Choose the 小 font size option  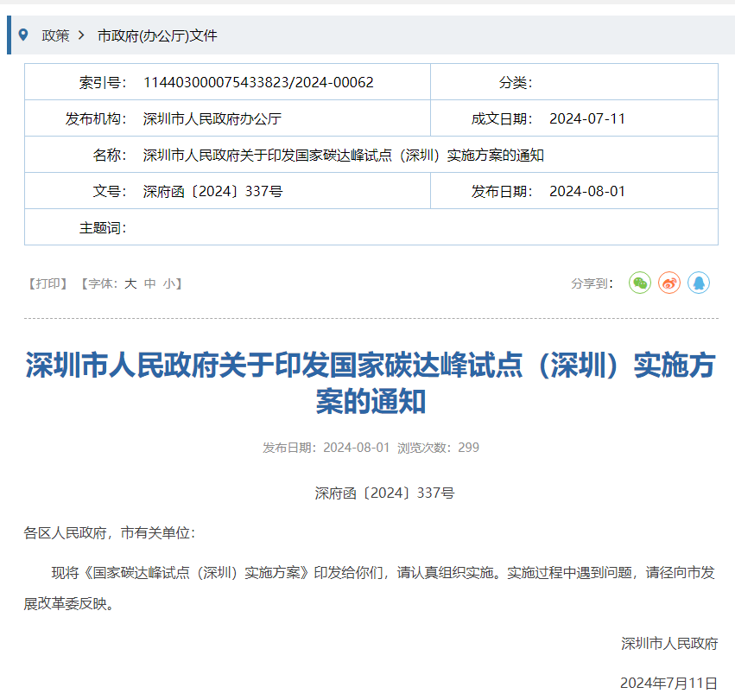coord(168,283)
